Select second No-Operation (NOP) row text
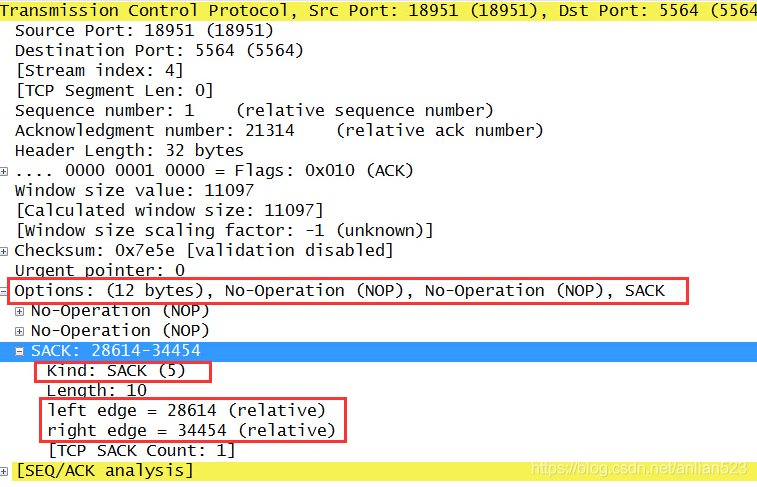This screenshot has height=487, width=757. tap(120, 331)
